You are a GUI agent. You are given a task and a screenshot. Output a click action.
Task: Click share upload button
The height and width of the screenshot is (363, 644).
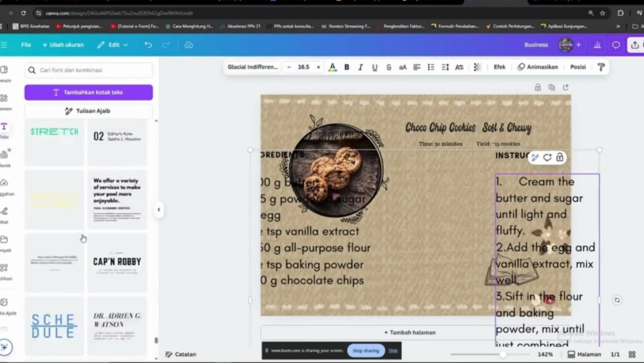click(635, 44)
